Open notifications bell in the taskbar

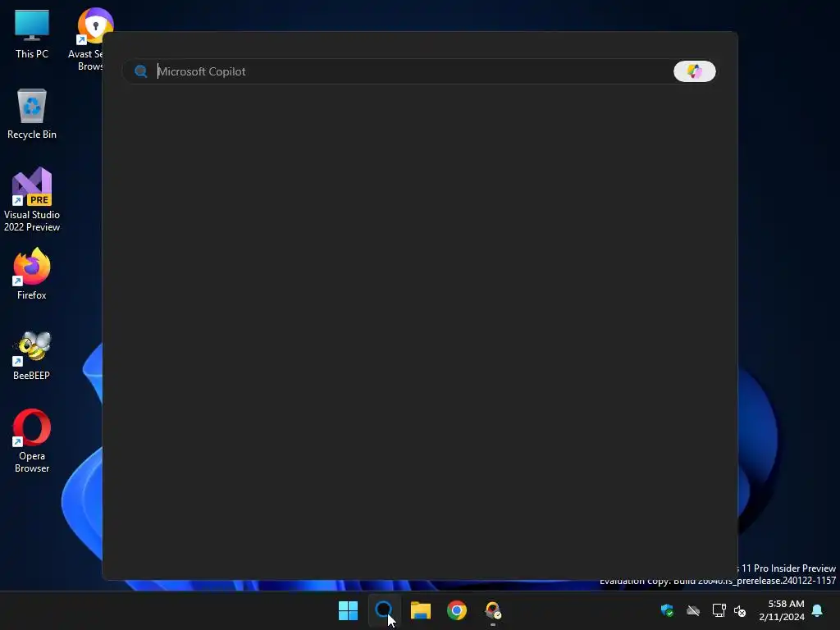coord(817,610)
